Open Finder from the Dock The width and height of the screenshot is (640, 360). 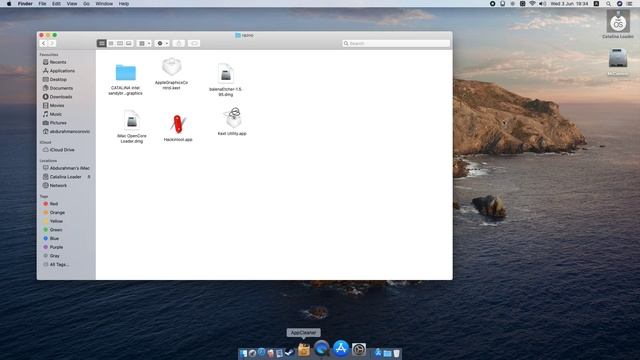243,353
